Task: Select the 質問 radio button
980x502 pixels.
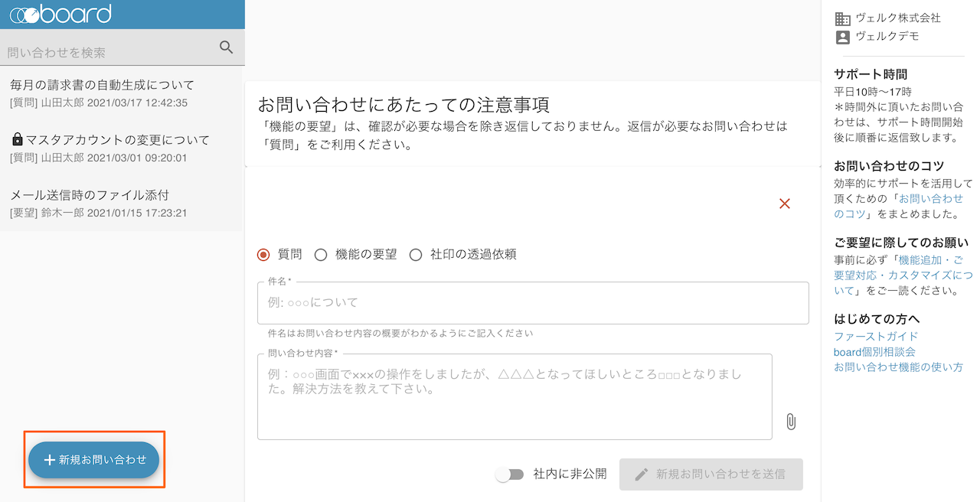Action: (x=263, y=254)
